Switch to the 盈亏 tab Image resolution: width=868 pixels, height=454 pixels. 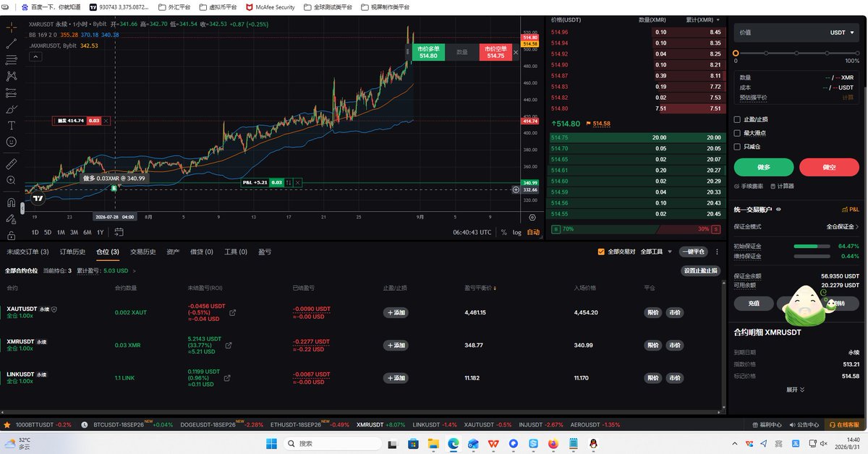click(x=265, y=252)
